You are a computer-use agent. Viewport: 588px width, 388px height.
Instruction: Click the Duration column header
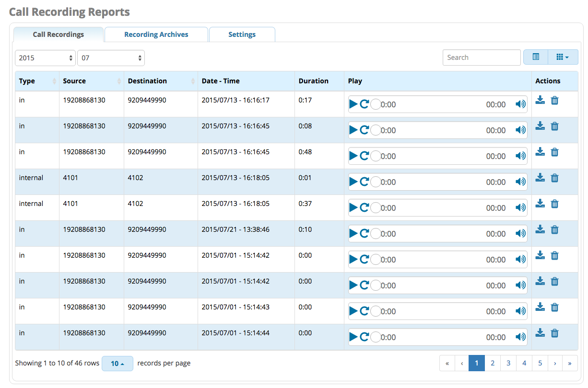click(319, 81)
